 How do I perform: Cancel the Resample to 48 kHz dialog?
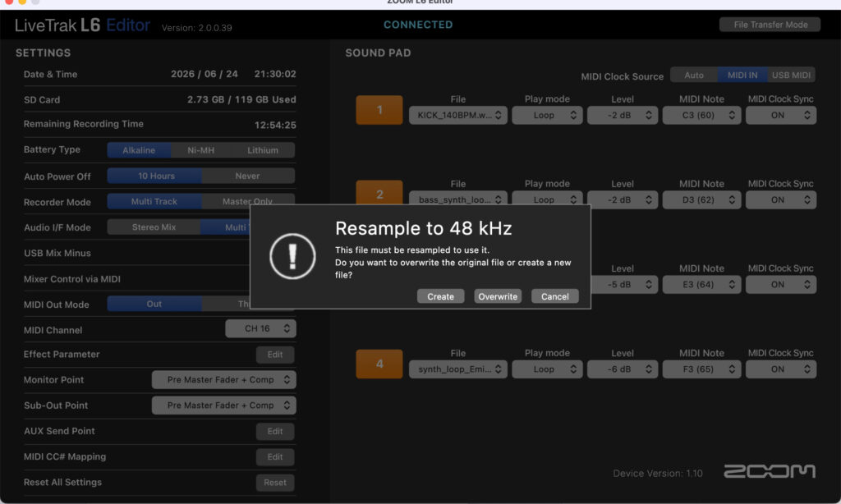click(554, 296)
